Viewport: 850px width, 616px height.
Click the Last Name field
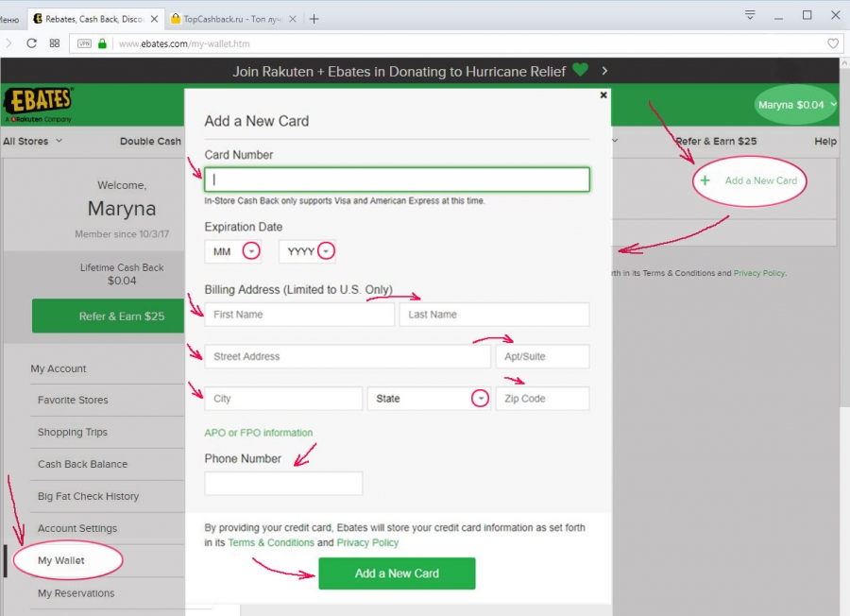494,315
